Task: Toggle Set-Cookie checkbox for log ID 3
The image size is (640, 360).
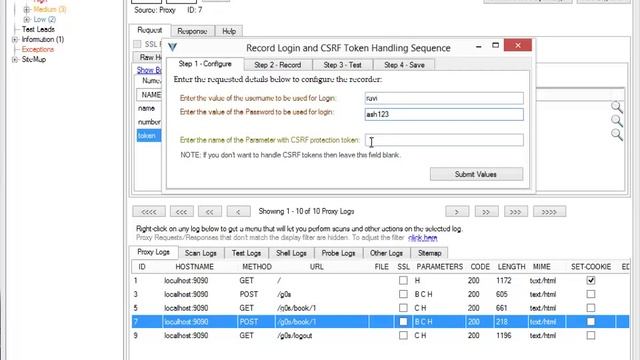Action: tap(591, 294)
